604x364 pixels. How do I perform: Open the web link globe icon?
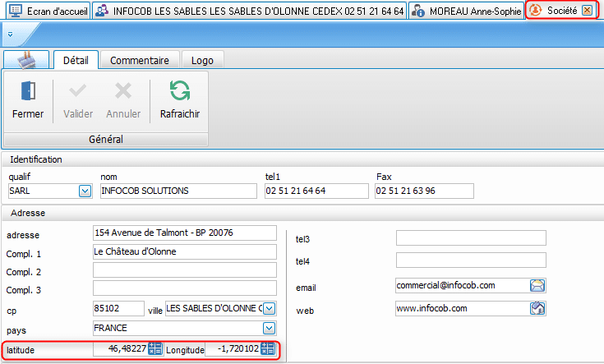(538, 308)
